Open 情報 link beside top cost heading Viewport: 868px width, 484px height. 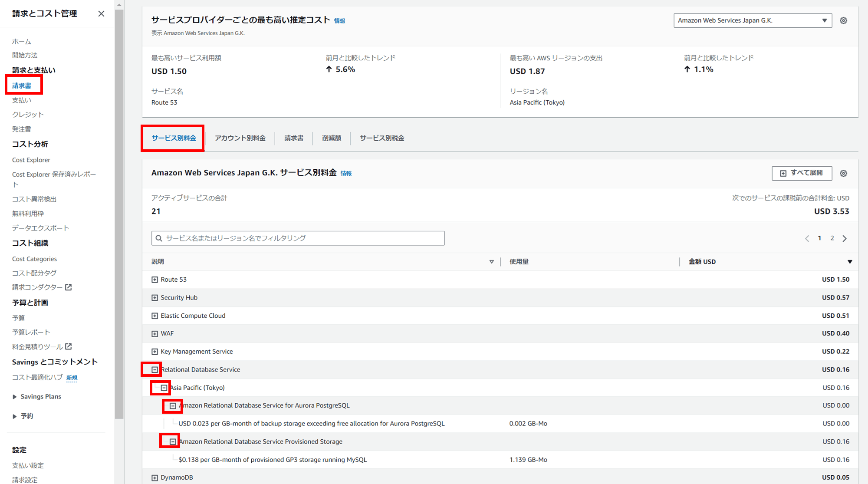click(339, 21)
